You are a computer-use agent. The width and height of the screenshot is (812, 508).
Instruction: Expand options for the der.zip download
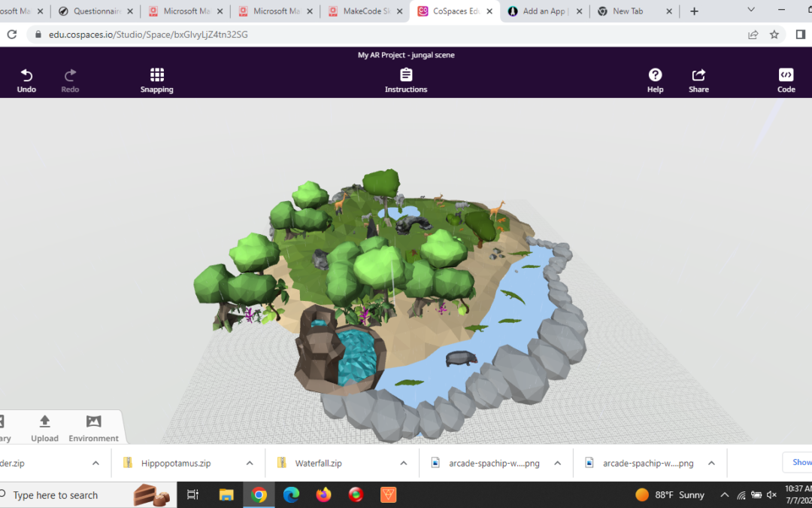[x=95, y=463]
